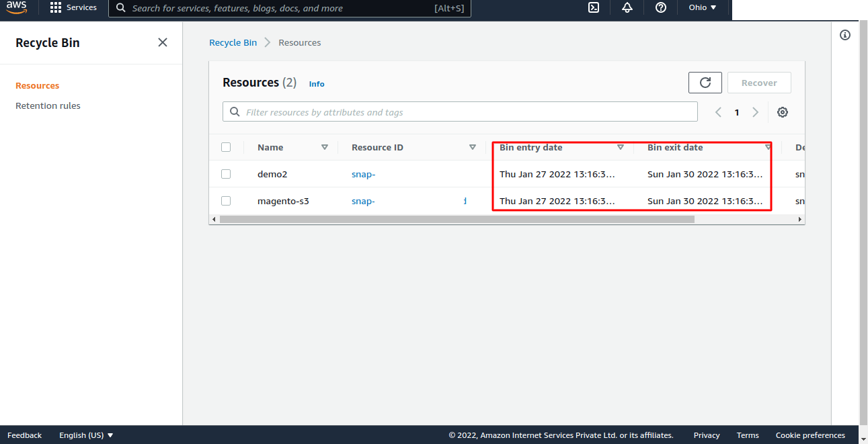Select the demo2 resource checkbox
868x444 pixels.
pos(226,173)
